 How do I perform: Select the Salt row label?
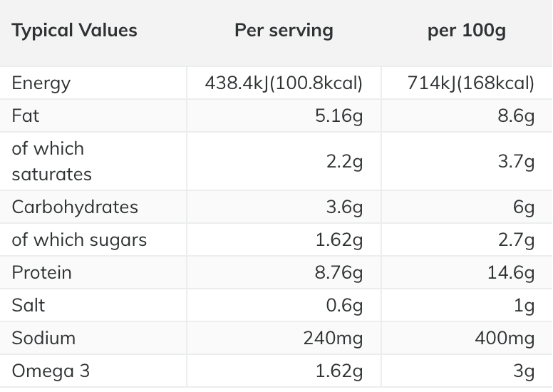coord(29,306)
